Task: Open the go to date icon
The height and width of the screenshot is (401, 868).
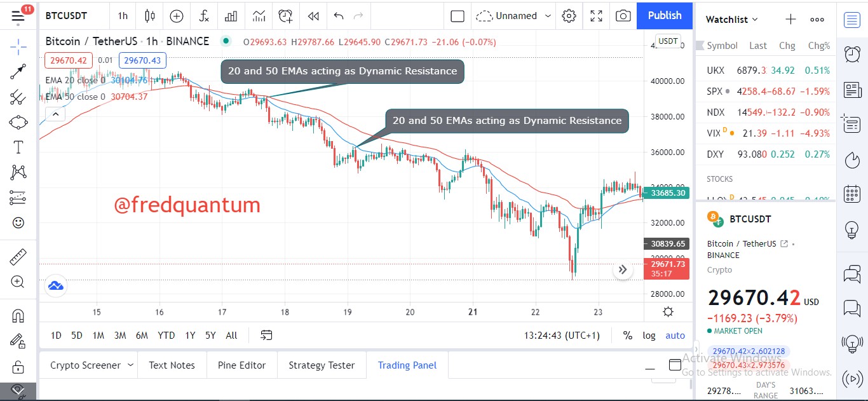Action: (x=266, y=336)
